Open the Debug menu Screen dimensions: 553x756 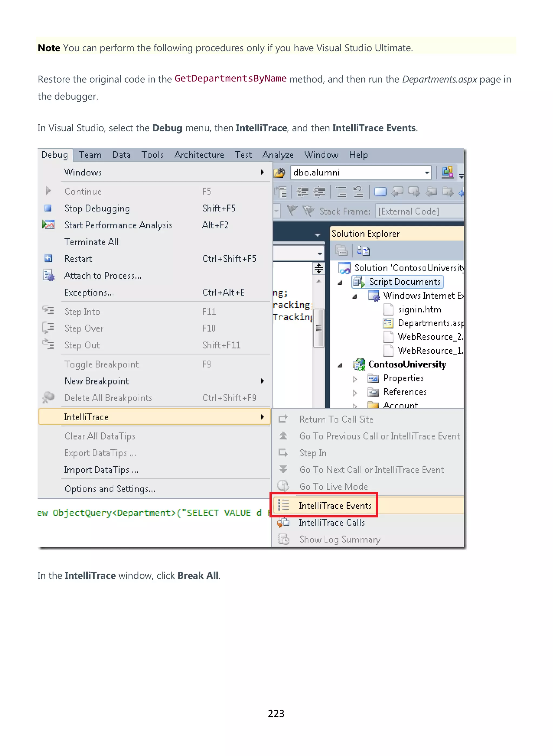pyautogui.click(x=55, y=155)
